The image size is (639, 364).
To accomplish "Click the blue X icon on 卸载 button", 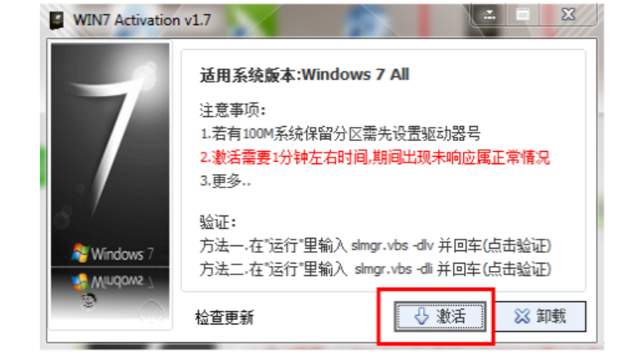I will [522, 316].
